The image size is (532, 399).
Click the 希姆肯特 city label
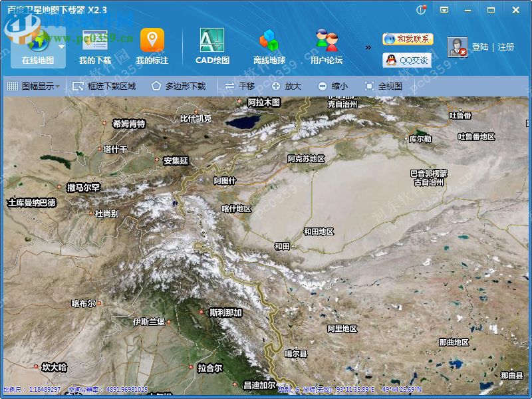coord(129,124)
